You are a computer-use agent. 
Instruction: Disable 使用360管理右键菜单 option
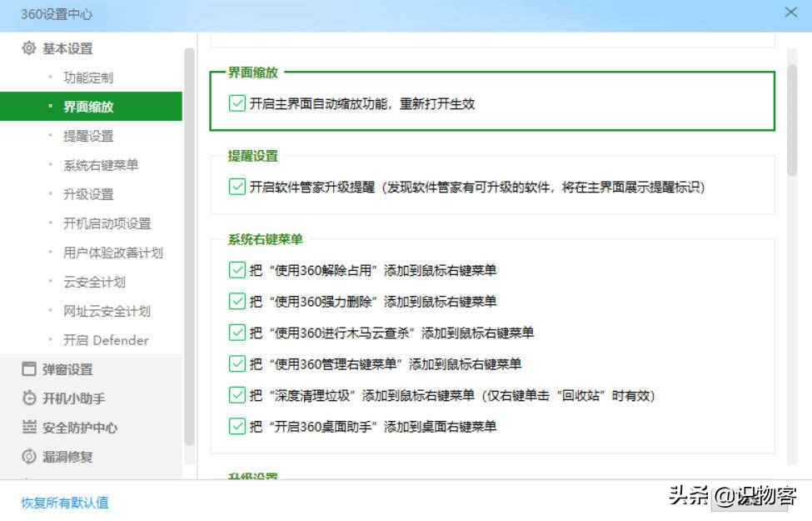tap(237, 363)
